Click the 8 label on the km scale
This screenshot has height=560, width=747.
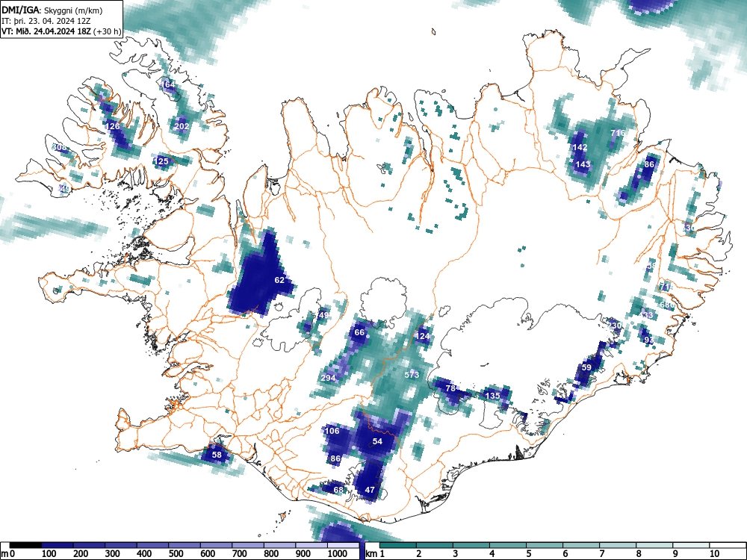tap(639, 553)
